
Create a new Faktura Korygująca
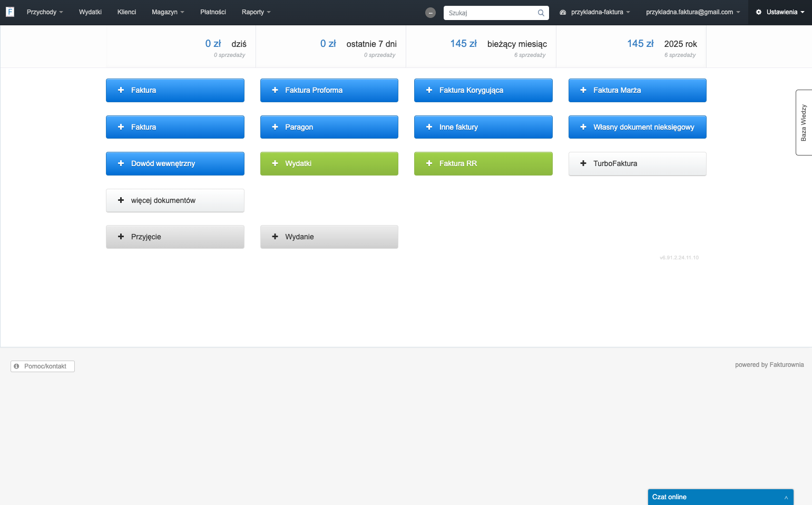pos(483,90)
